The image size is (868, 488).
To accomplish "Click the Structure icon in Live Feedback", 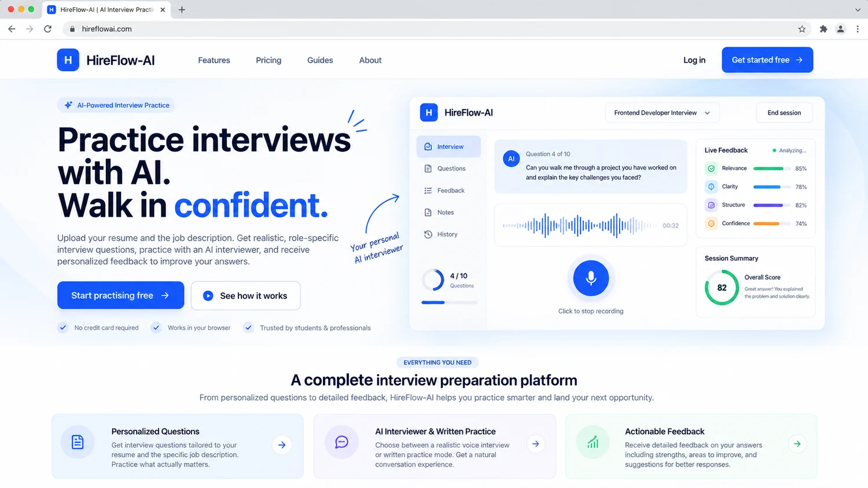I will click(x=711, y=205).
